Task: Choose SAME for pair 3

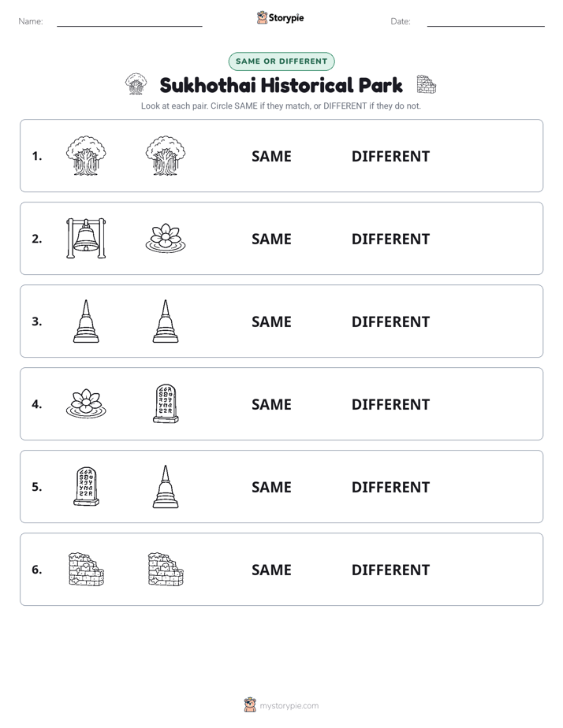Action: (x=271, y=321)
